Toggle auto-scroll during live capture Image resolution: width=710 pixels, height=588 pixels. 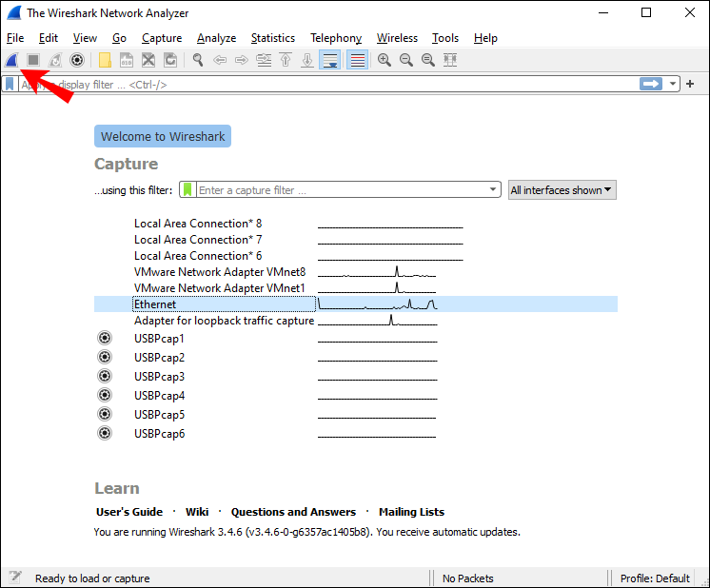coord(329,60)
